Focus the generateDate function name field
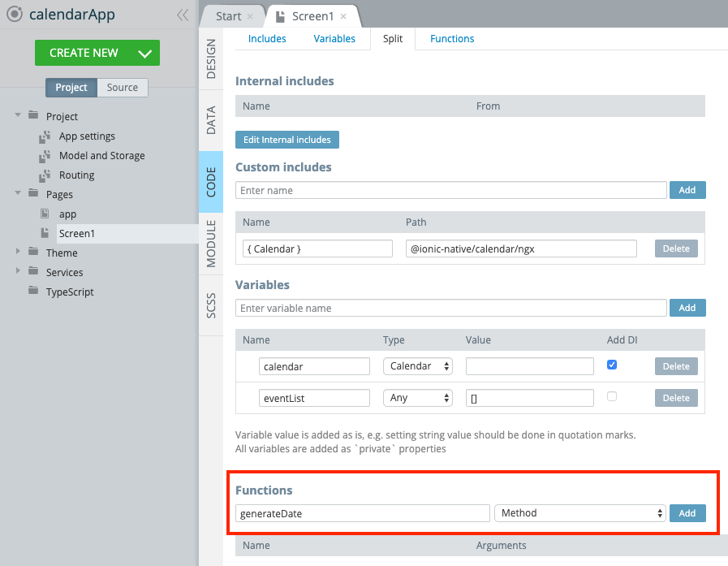The image size is (728, 566). (x=363, y=513)
